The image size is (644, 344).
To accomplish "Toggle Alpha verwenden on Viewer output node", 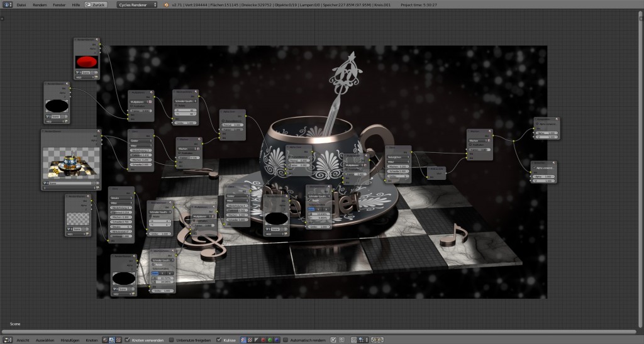I will point(535,168).
